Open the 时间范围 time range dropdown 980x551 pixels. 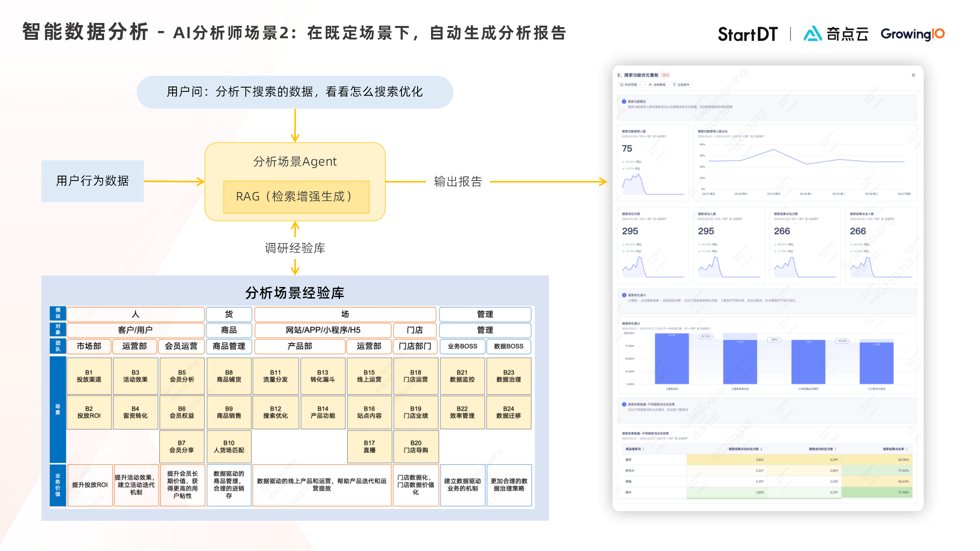[x=630, y=85]
